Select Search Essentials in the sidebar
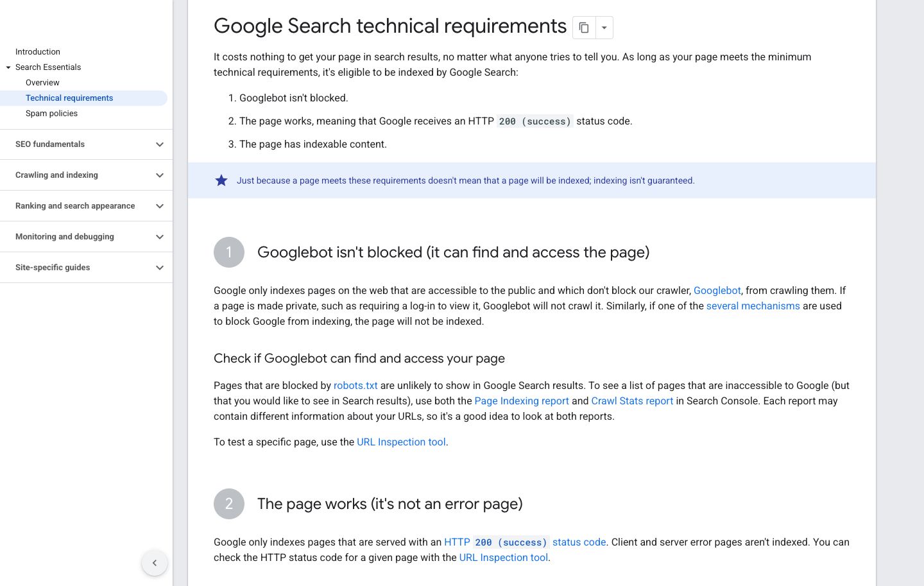 [x=48, y=67]
